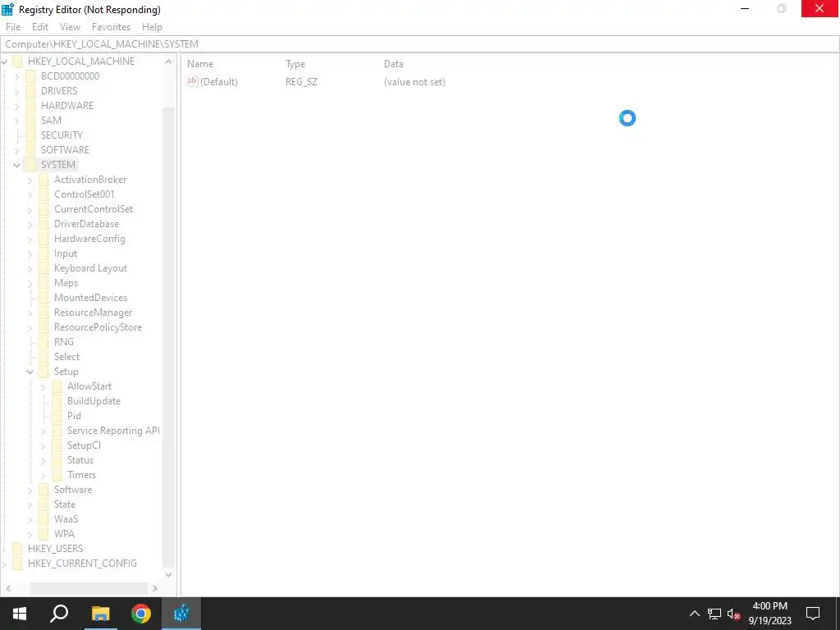Screen dimensions: 840x630
Task: Select the BuildUpdate folder icon
Action: tap(57, 400)
